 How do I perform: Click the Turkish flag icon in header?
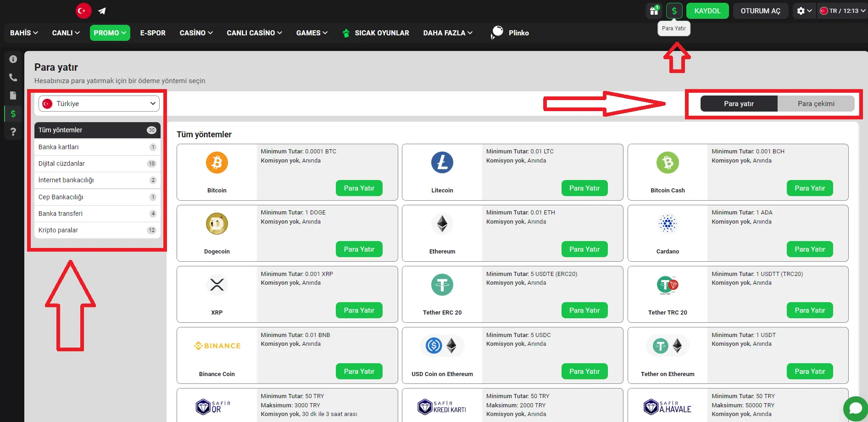(83, 11)
